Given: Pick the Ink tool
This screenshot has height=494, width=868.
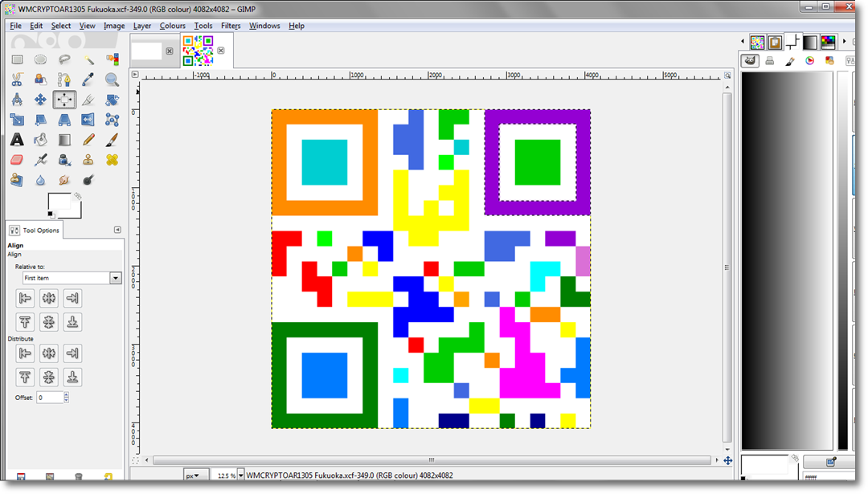Looking at the screenshot, I should pyautogui.click(x=64, y=160).
